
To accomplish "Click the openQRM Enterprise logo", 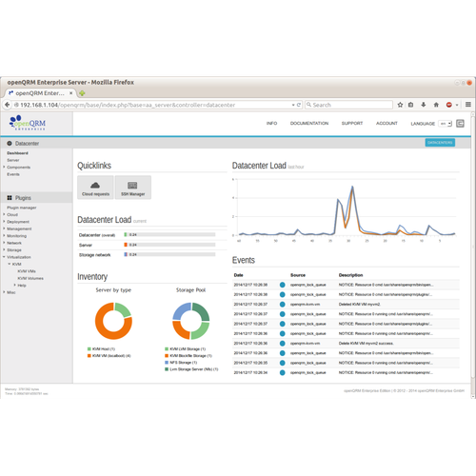I will (x=28, y=123).
